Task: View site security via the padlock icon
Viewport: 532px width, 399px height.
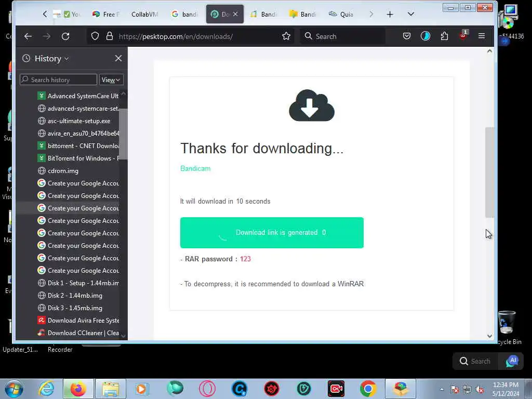Action: 109,36
